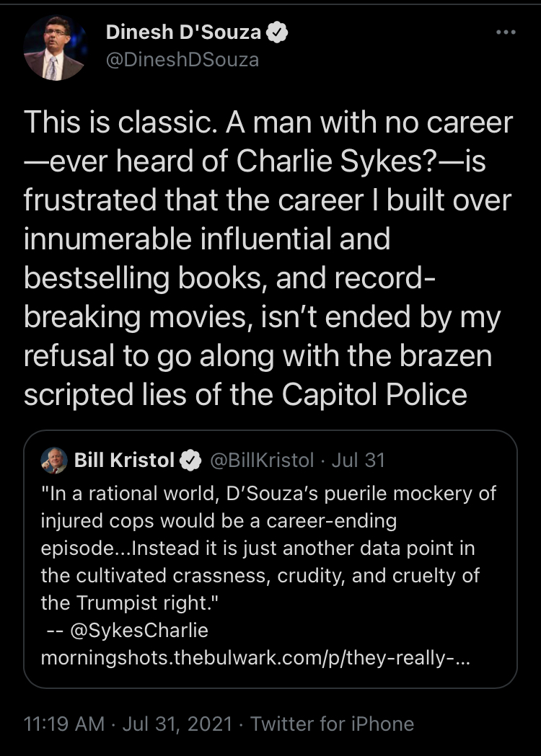
Task: Open the @SykesCharlie mention
Action: pyautogui.click(x=139, y=630)
